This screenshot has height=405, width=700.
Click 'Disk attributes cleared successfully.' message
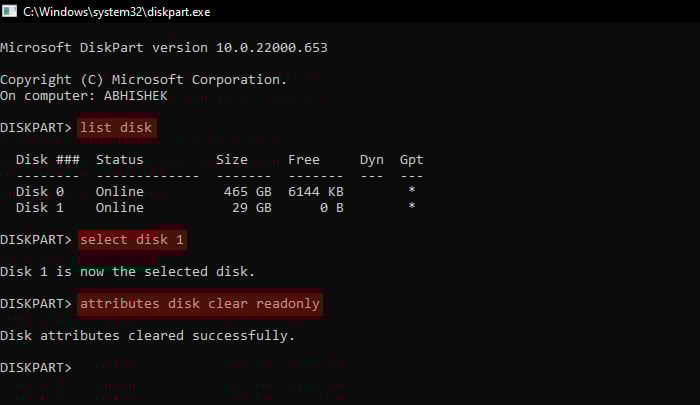point(147,336)
